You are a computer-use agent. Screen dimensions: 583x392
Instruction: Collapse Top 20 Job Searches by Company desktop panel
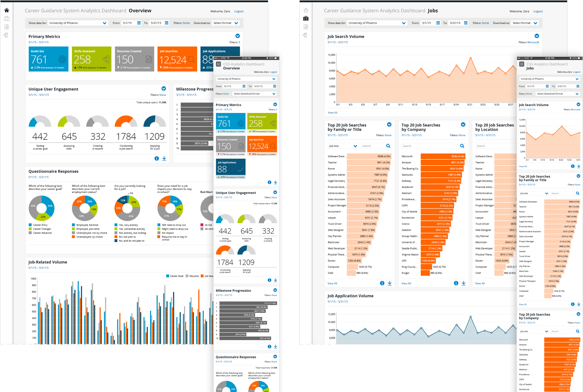tap(463, 125)
